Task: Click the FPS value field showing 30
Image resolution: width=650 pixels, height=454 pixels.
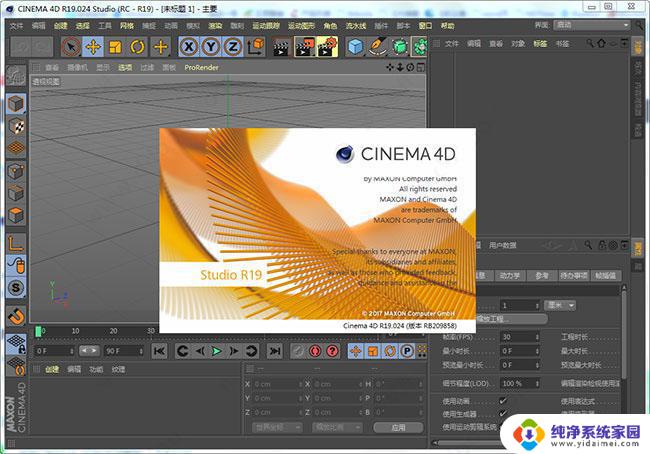Action: click(x=519, y=337)
